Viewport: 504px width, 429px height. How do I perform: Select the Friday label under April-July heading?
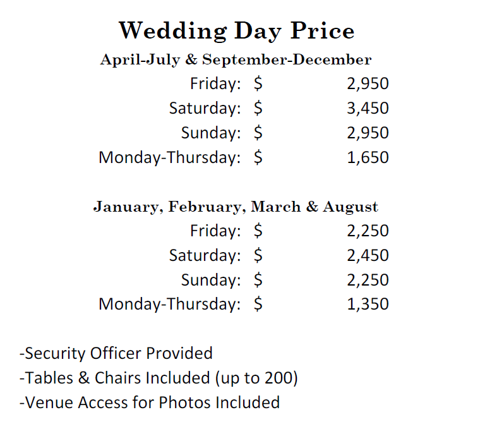point(215,83)
